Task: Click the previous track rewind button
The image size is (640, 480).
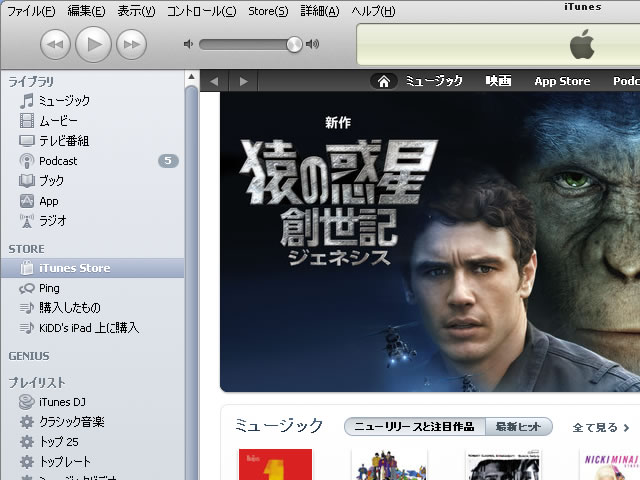Action: tap(56, 44)
